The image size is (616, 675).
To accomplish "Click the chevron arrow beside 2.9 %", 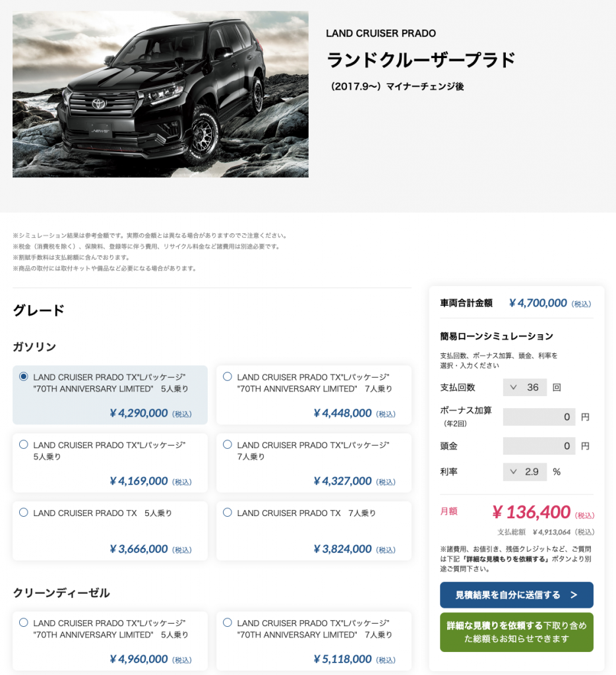I will (x=513, y=472).
